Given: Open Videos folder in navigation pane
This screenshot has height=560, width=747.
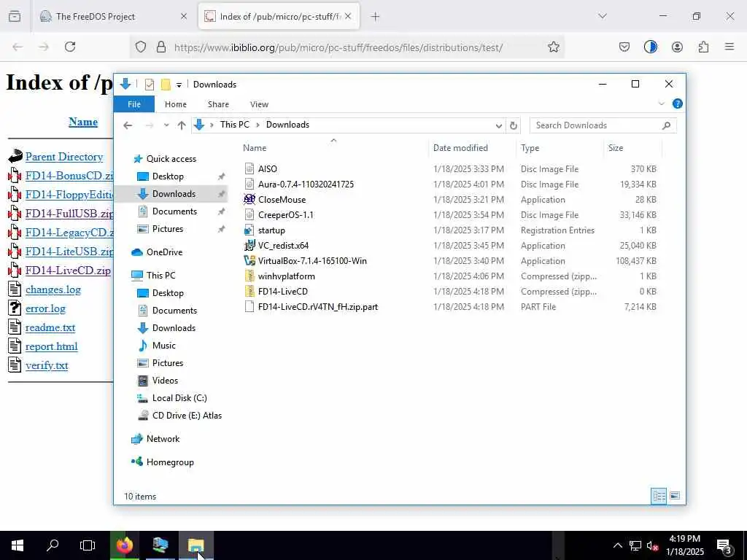Looking at the screenshot, I should (165, 381).
